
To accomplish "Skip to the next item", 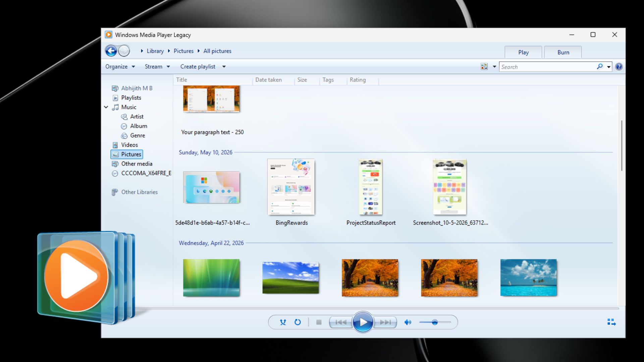I will click(x=385, y=322).
